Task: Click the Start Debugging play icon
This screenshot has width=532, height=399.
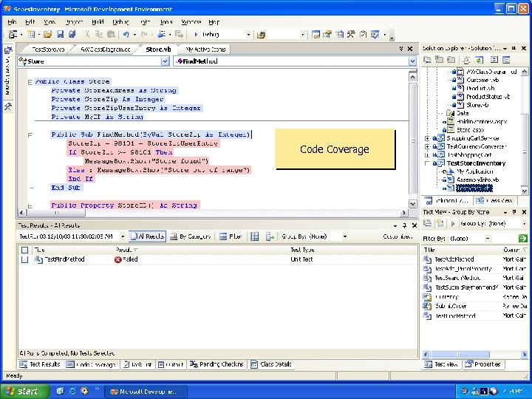Action: (195, 35)
